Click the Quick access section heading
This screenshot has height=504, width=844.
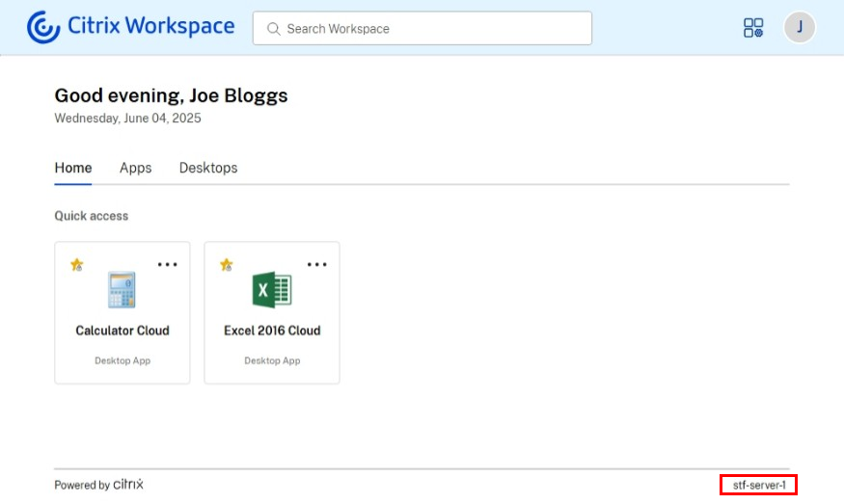92,216
